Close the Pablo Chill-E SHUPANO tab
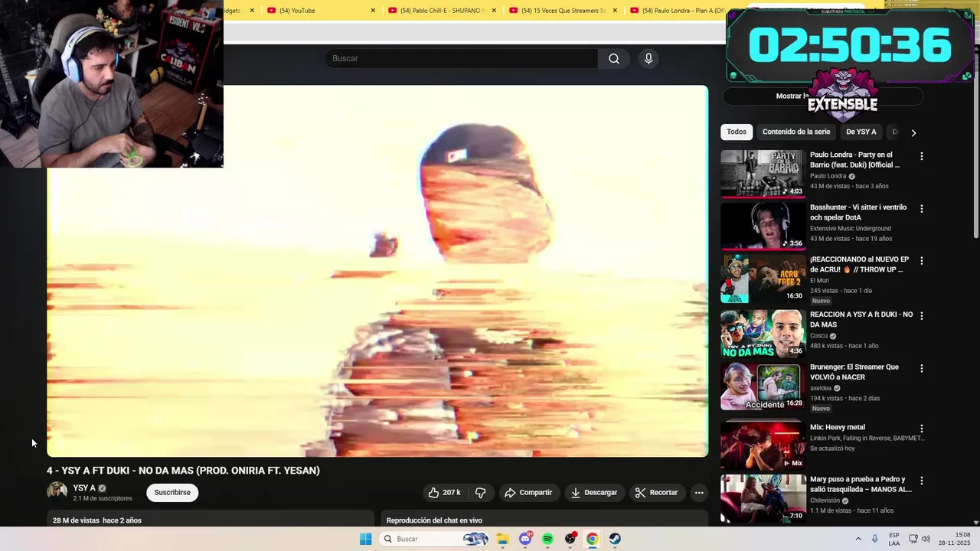The height and width of the screenshot is (551, 980). tap(494, 11)
